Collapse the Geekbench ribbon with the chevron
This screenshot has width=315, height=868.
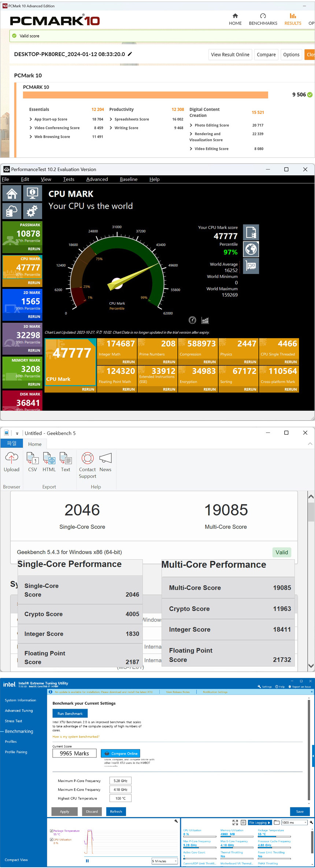pyautogui.click(x=310, y=444)
